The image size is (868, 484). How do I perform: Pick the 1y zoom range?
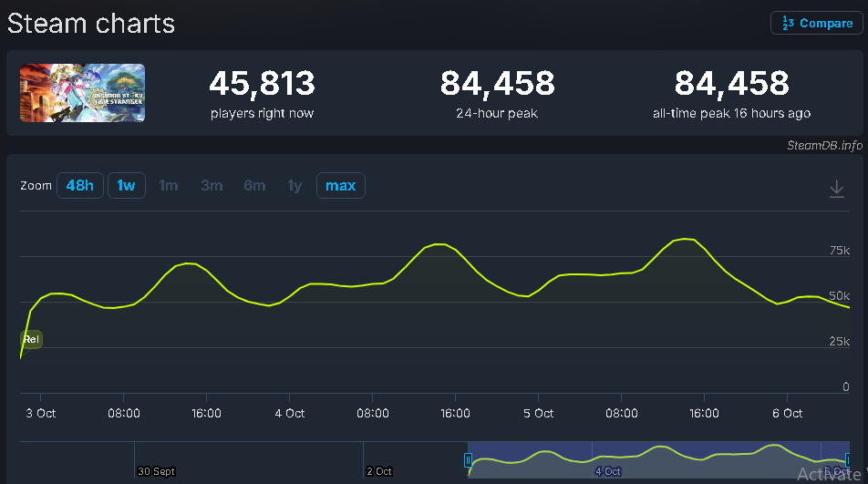click(x=294, y=186)
